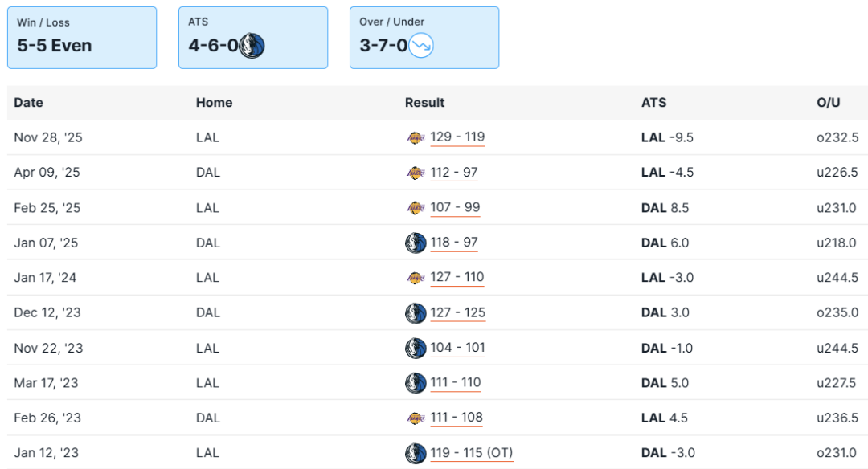Click the Date column header
Image resolution: width=868 pixels, height=469 pixels.
29,103
